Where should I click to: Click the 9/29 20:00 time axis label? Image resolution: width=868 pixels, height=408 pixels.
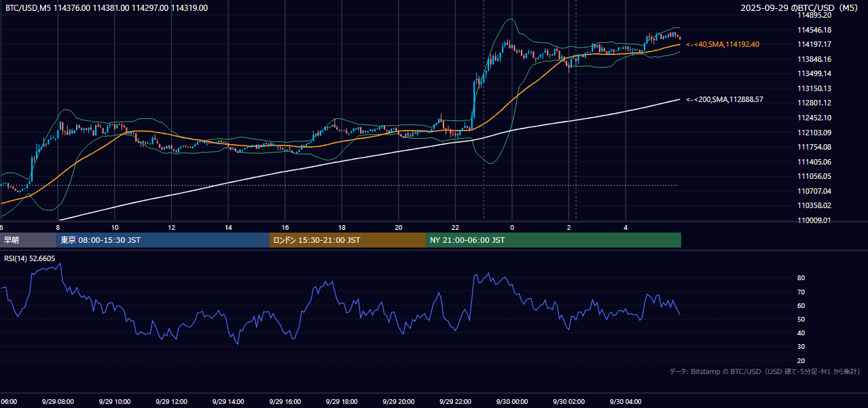click(398, 402)
